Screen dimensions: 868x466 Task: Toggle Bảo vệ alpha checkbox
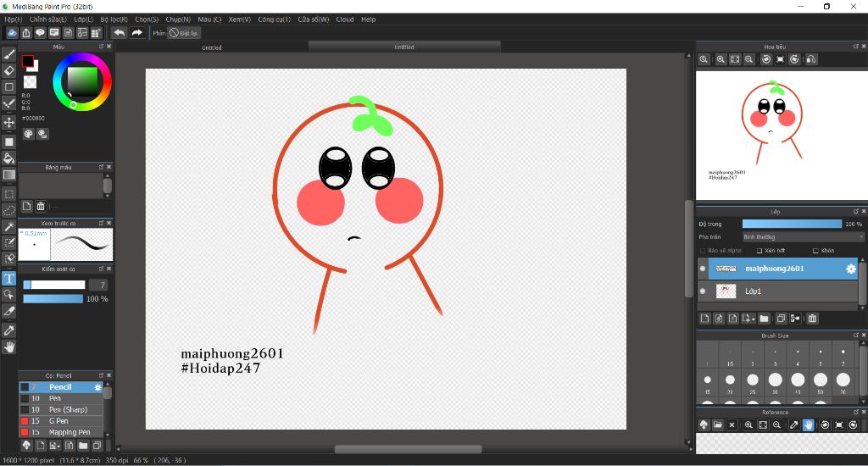[703, 251]
